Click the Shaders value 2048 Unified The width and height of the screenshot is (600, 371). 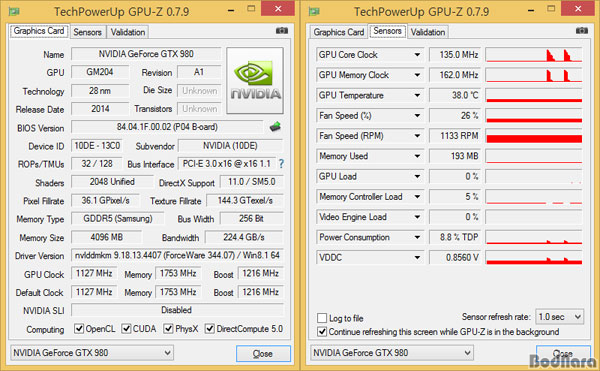click(x=112, y=182)
